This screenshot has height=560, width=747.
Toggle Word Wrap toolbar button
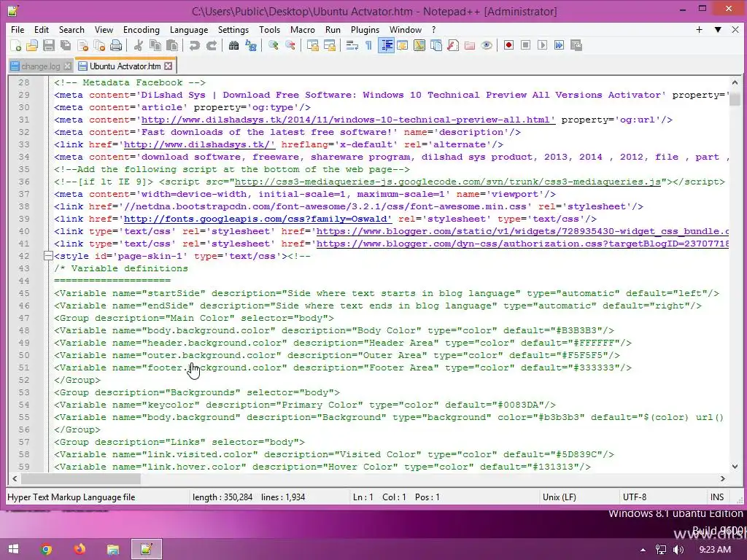coord(352,45)
